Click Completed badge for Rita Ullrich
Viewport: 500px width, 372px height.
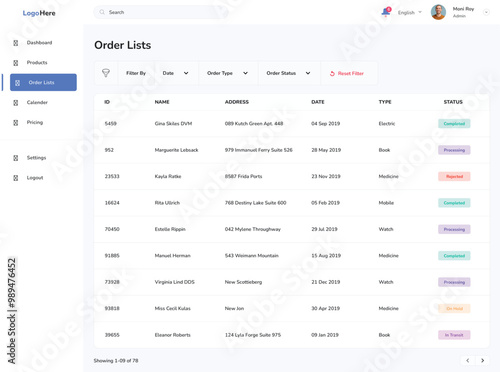click(x=454, y=203)
